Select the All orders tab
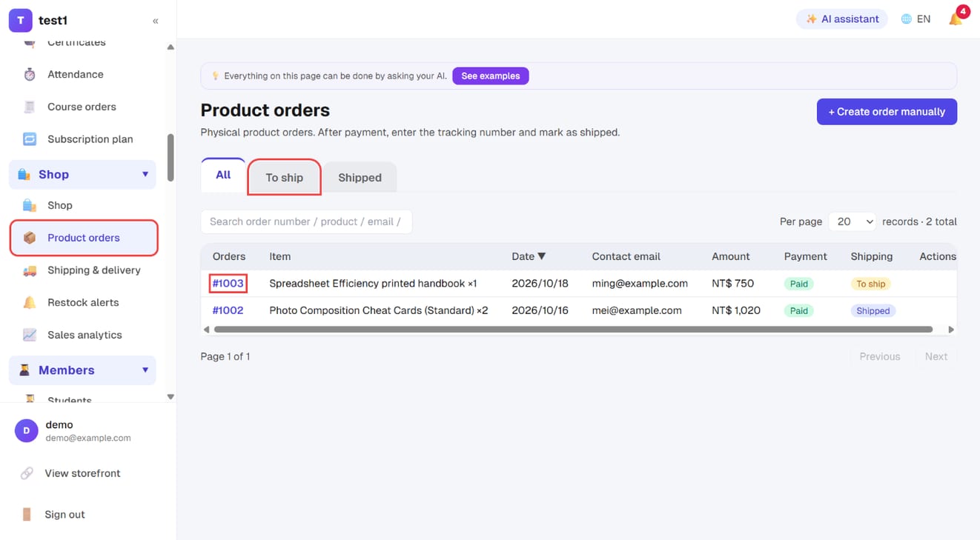Screen dimensions: 980x540 223,176
